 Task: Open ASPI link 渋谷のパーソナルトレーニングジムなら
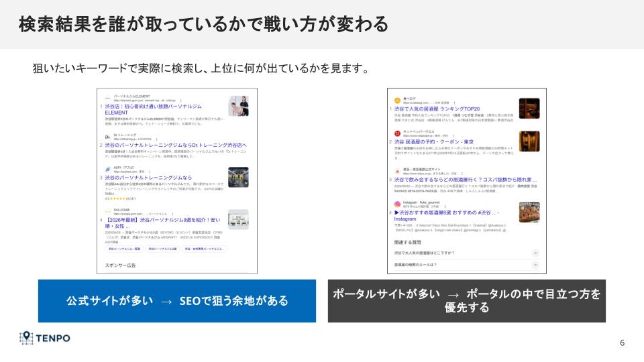coord(148,178)
